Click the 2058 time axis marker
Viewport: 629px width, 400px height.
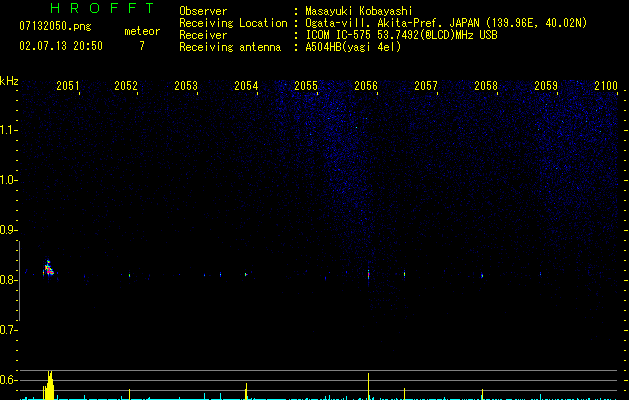click(486, 86)
